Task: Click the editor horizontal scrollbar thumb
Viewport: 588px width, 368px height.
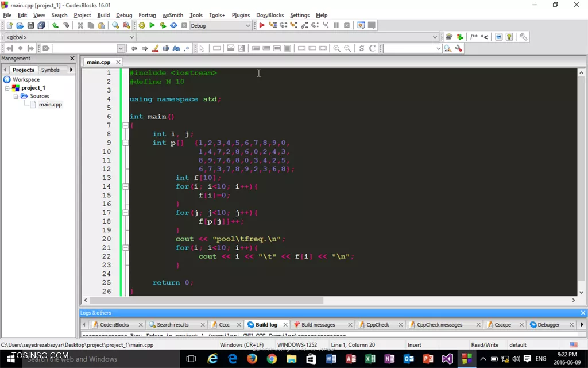Action: (207, 300)
